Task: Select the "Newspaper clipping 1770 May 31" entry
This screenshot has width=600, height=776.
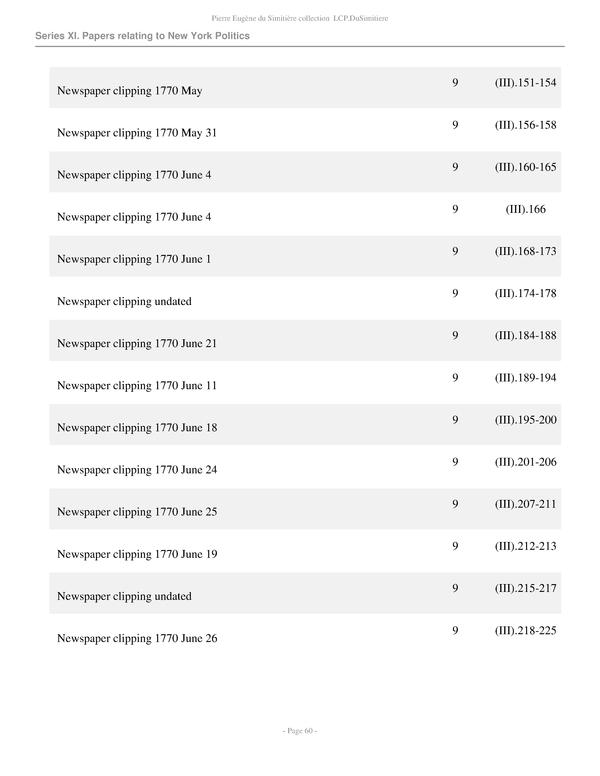Action: coord(137,133)
